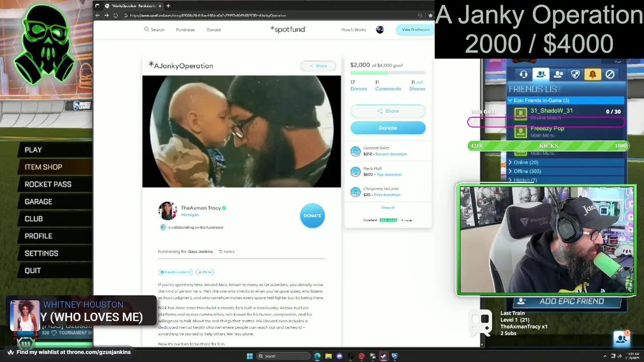Click the sidebar Donate button
This screenshot has height=362, width=644.
pyautogui.click(x=388, y=128)
